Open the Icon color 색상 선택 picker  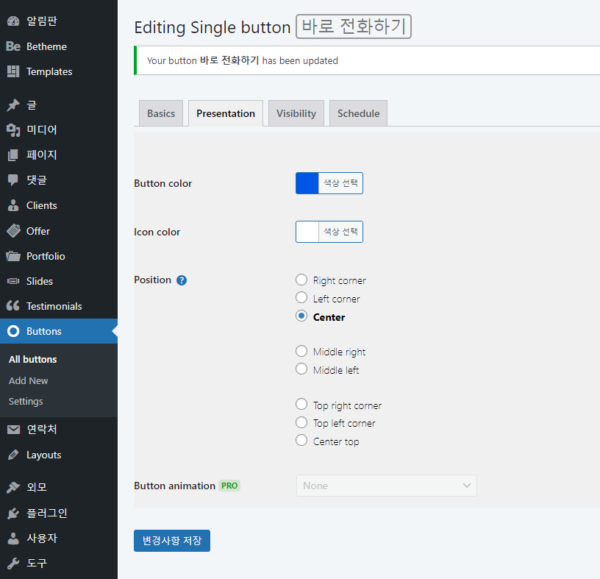(340, 232)
